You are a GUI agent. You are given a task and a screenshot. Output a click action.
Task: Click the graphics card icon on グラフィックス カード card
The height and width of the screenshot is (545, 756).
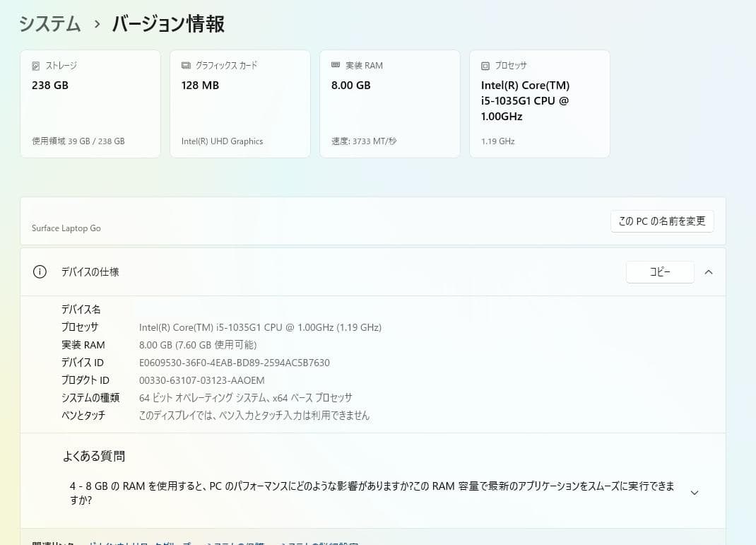click(x=186, y=65)
